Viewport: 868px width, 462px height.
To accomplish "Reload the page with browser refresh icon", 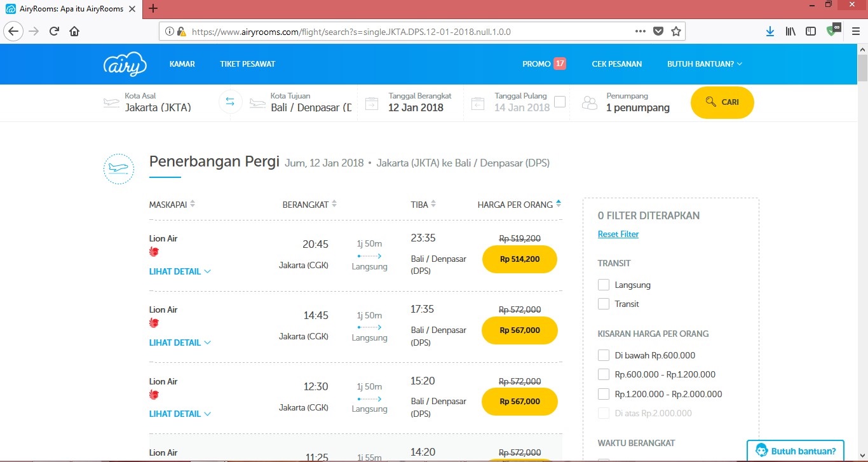I will pyautogui.click(x=55, y=31).
